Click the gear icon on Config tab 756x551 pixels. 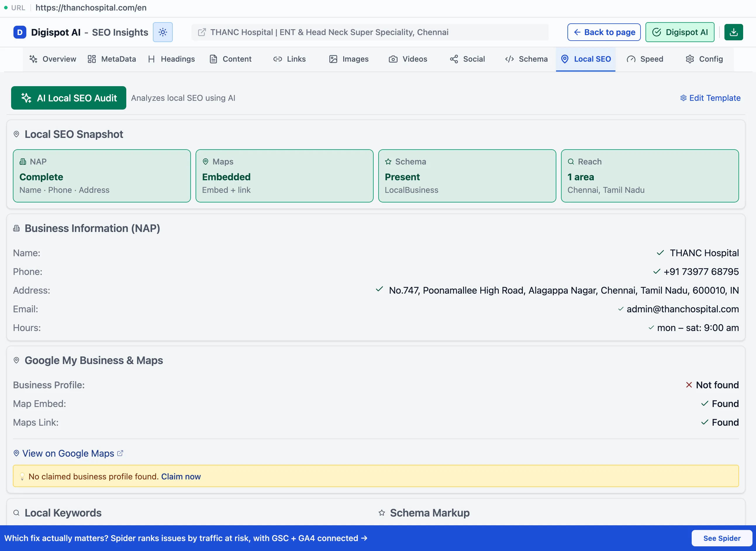[690, 59]
